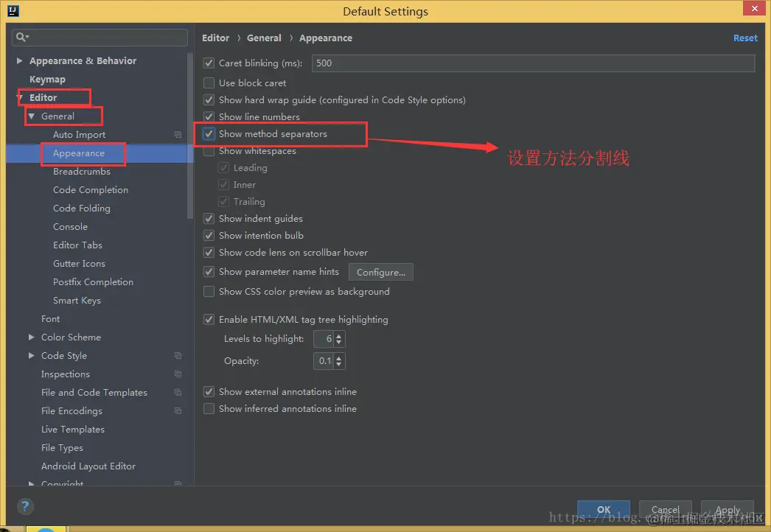
Task: Enable Show CSS color preview as background
Action: tap(209, 292)
